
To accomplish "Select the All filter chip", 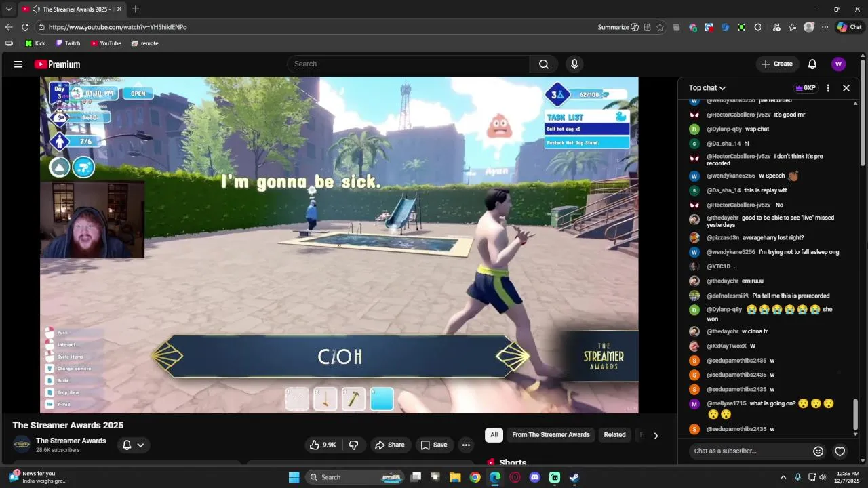I will pos(494,435).
